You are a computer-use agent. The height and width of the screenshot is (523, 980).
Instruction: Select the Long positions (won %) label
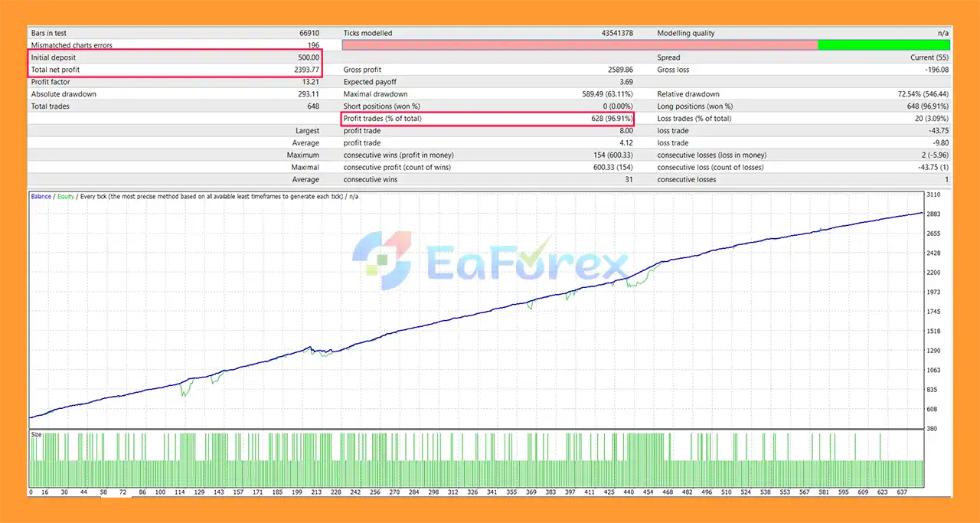(x=694, y=106)
